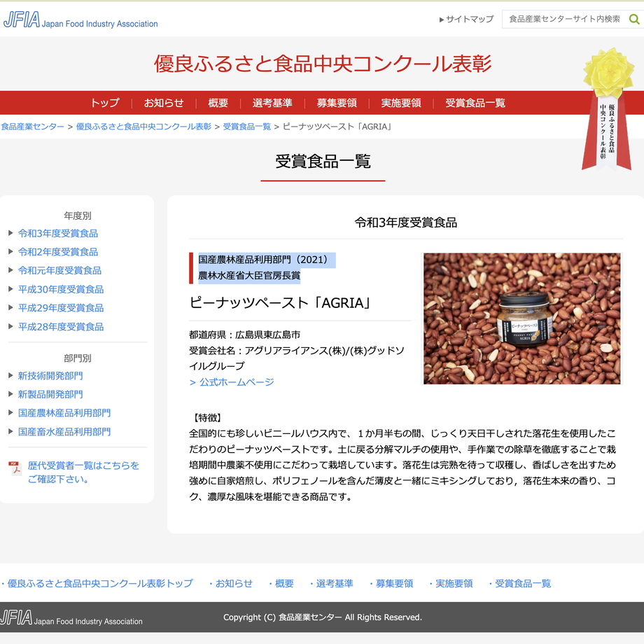Select 募集要領 in the red navigation bar
644x644 pixels.
[337, 103]
